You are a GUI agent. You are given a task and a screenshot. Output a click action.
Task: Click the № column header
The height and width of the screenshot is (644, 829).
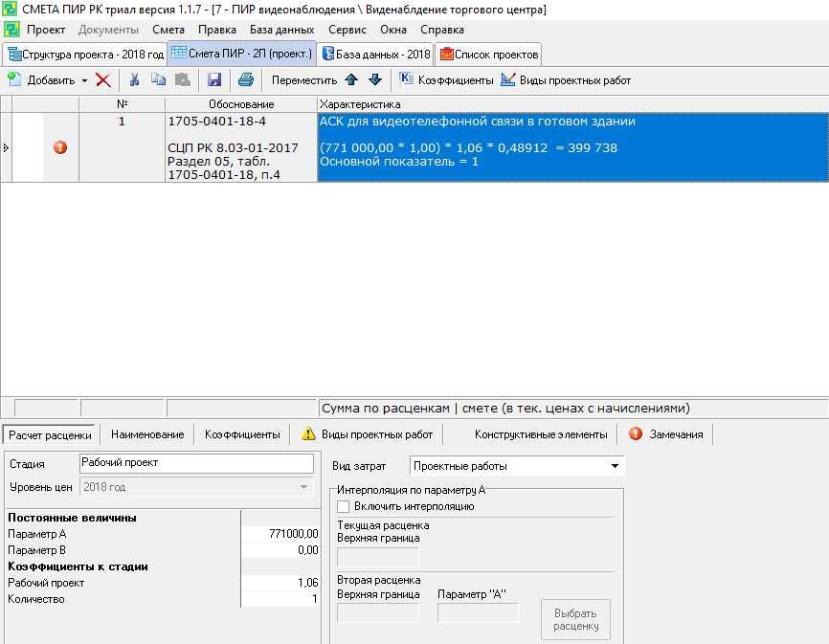click(123, 104)
